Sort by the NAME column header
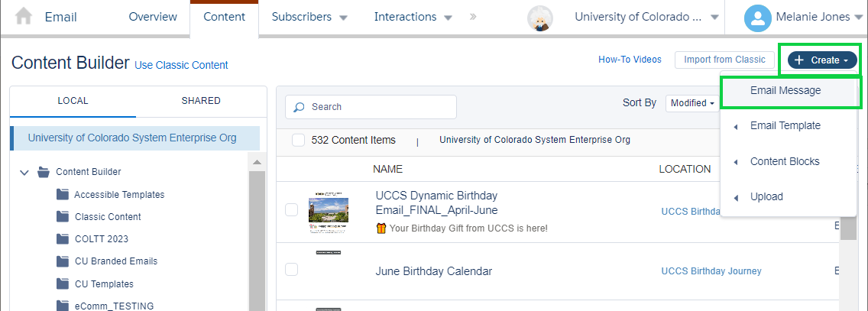Screen dimensions: 868x311 coord(388,169)
